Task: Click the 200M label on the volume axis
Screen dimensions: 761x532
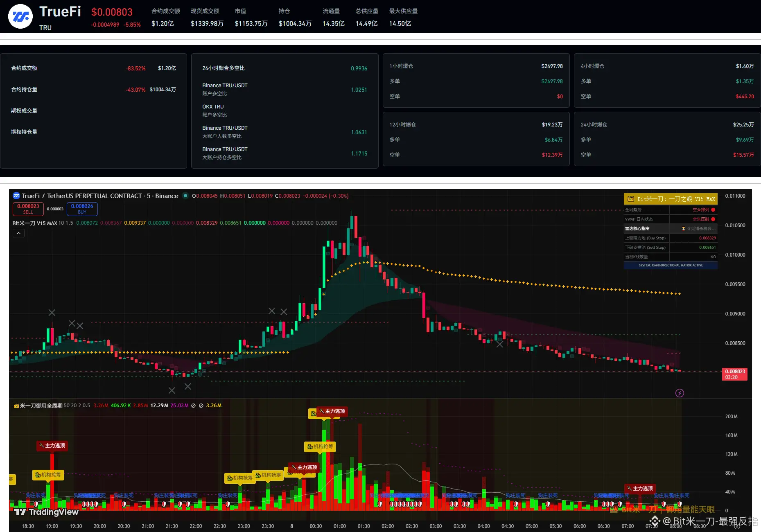Action: click(731, 417)
